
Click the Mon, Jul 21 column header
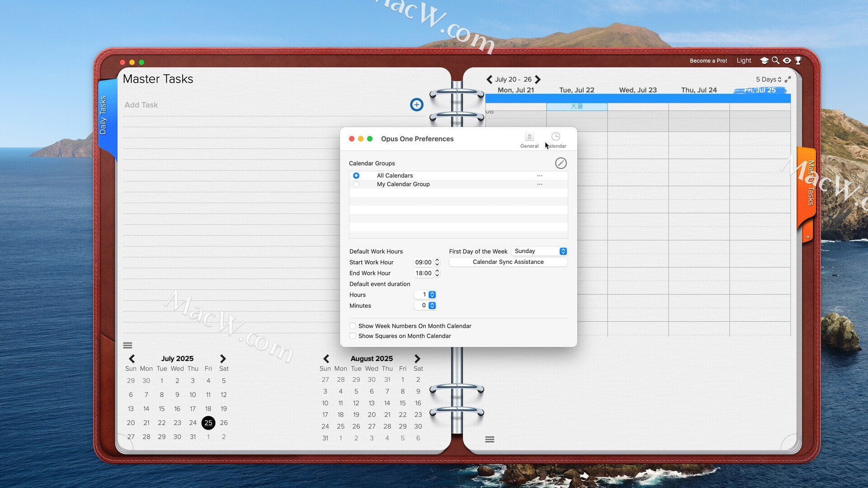point(516,90)
